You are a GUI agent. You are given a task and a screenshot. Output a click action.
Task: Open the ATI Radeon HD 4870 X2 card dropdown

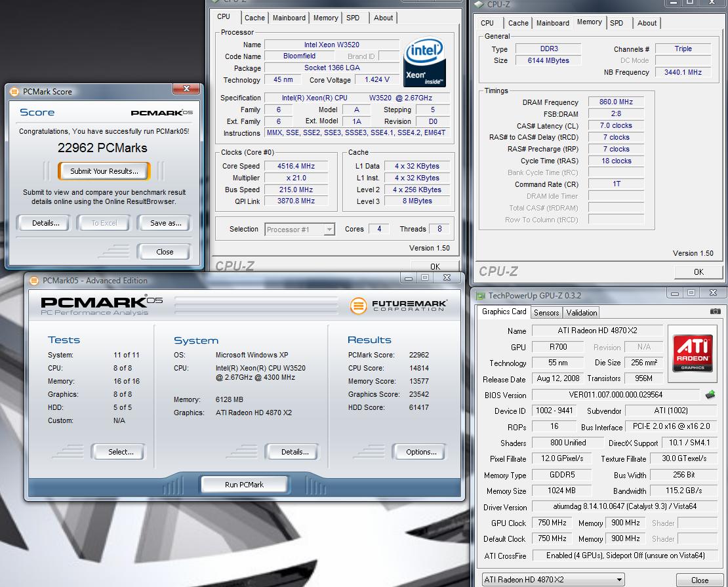tap(553, 580)
